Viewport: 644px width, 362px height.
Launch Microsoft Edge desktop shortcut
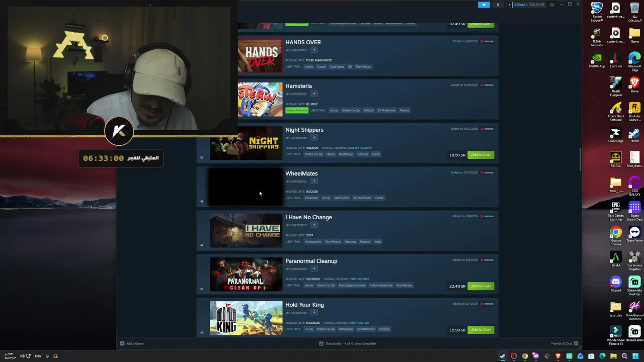click(x=634, y=62)
